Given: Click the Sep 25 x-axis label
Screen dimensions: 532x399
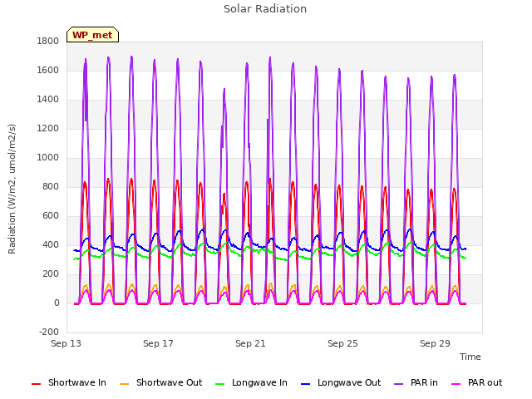Looking at the screenshot, I should pos(342,343).
